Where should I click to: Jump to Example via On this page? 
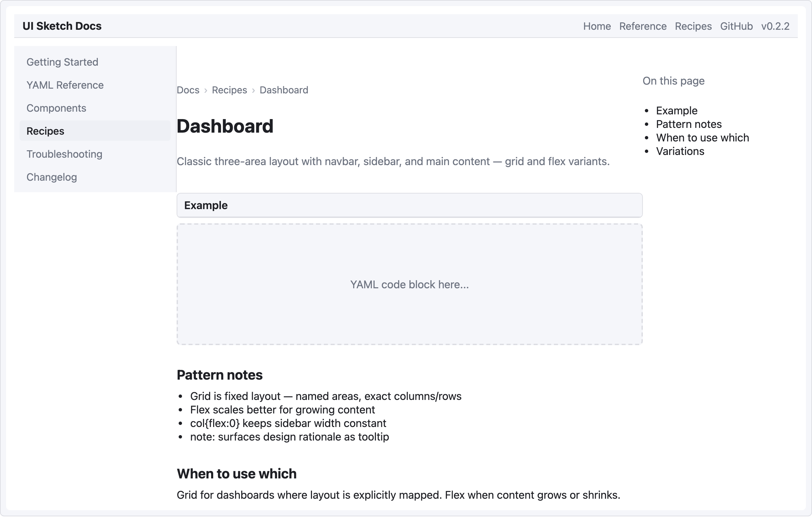coord(676,111)
